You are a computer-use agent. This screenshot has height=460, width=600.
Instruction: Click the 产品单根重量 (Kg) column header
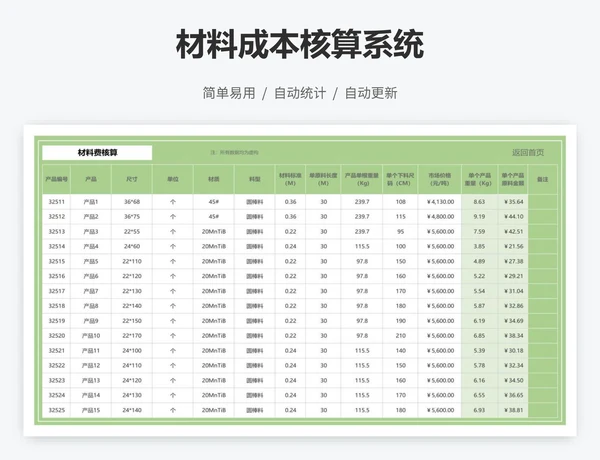pos(362,179)
